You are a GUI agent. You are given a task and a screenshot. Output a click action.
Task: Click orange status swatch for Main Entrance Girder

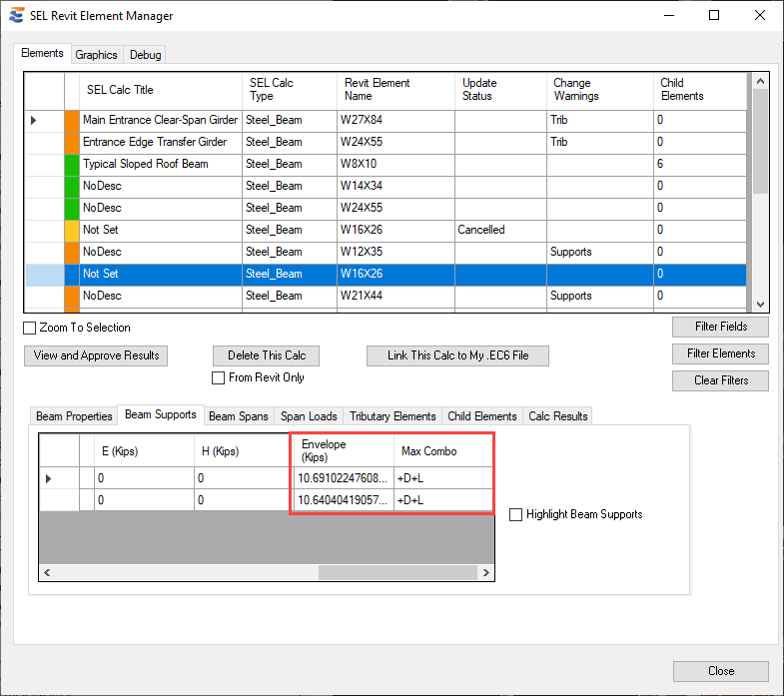pyautogui.click(x=71, y=120)
